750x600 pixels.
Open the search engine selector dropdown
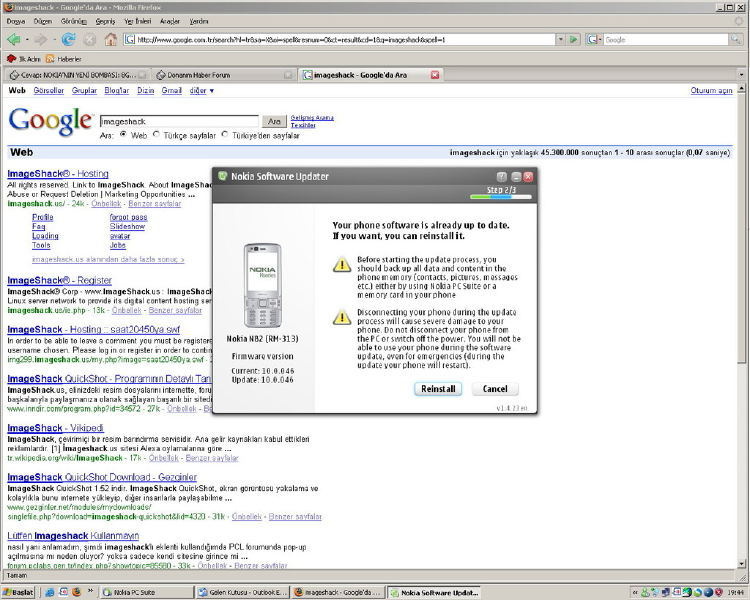(x=594, y=40)
